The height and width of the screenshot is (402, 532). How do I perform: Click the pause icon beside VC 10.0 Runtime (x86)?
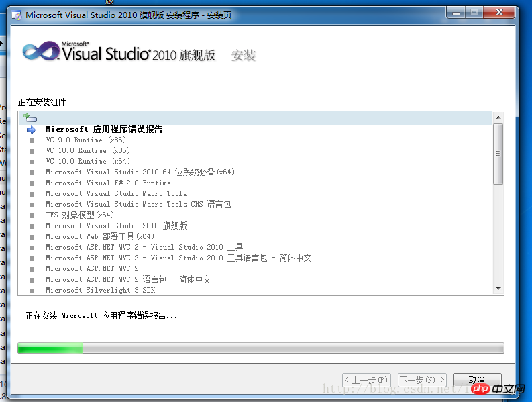32,151
